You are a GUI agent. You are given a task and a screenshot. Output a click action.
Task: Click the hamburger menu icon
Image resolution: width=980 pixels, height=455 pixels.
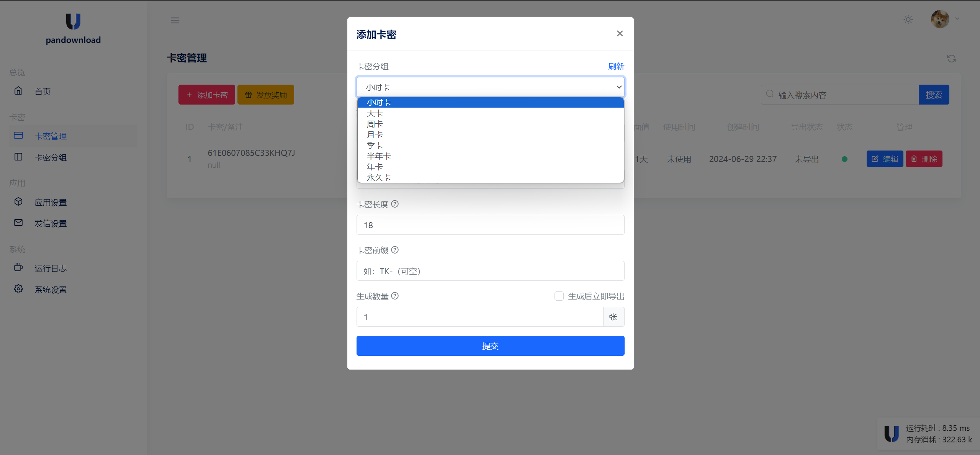175,20
